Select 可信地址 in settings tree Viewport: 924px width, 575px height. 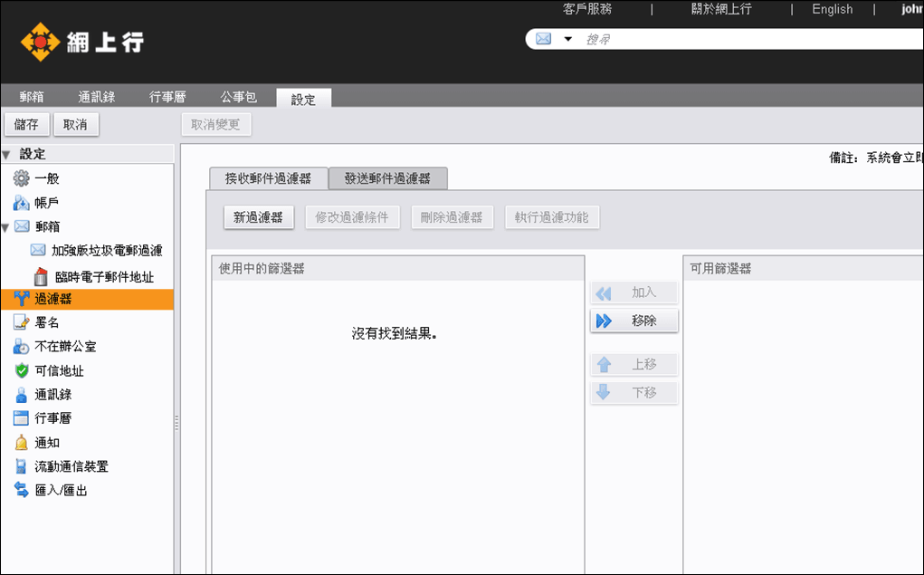60,371
